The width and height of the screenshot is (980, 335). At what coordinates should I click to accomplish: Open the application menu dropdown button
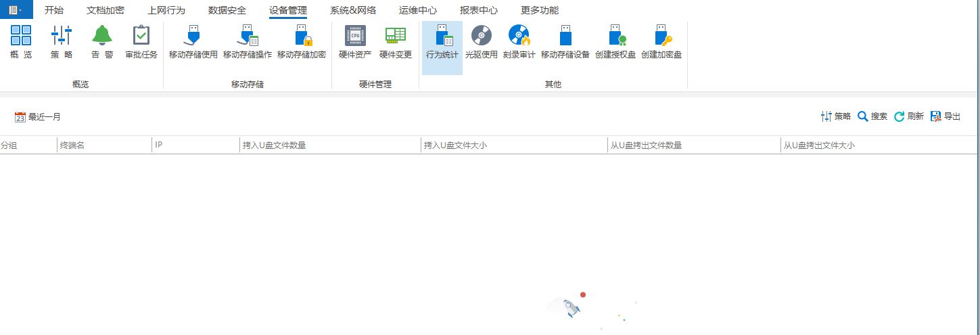16,9
